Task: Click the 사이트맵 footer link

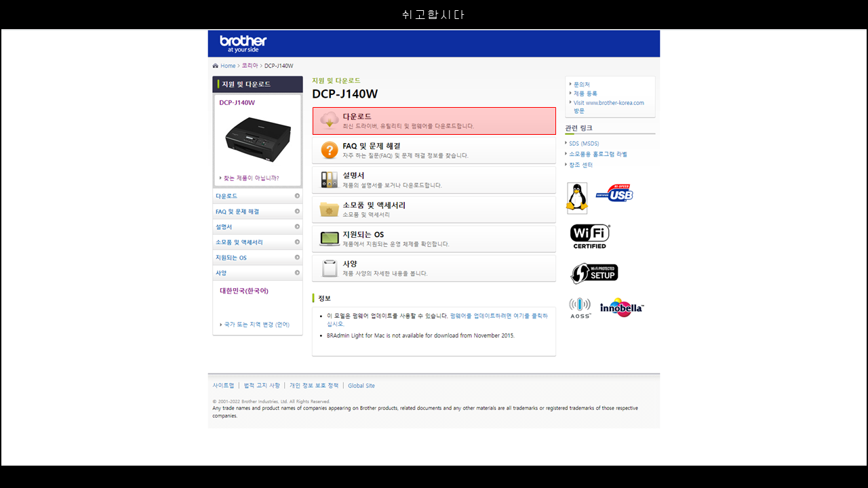Action: click(x=223, y=386)
